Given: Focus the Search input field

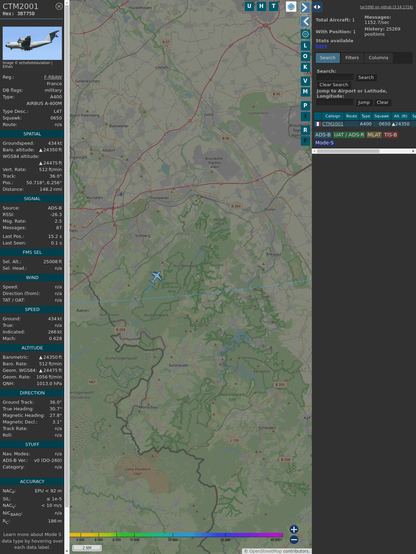Looking at the screenshot, I should (x=335, y=77).
